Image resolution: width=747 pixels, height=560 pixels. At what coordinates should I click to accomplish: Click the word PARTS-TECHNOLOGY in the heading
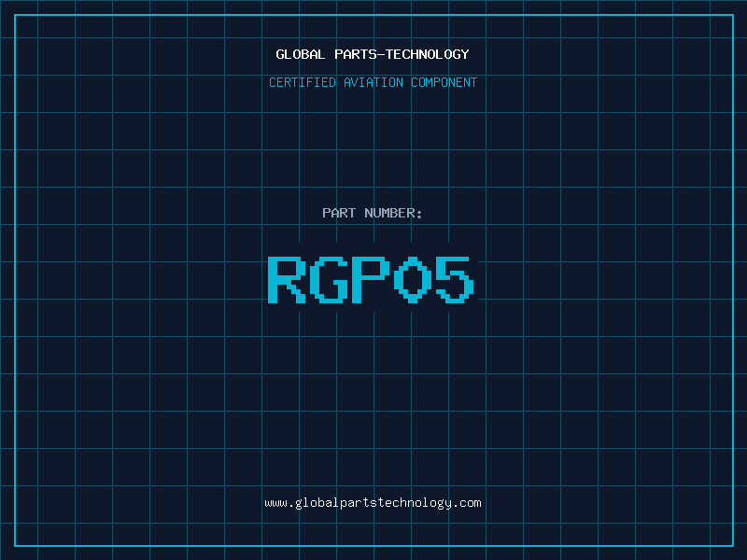[402, 54]
